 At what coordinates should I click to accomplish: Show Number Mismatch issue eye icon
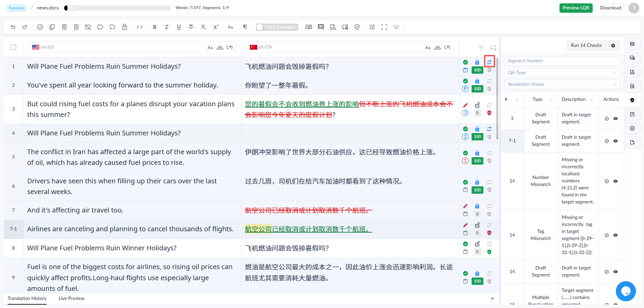(615, 181)
